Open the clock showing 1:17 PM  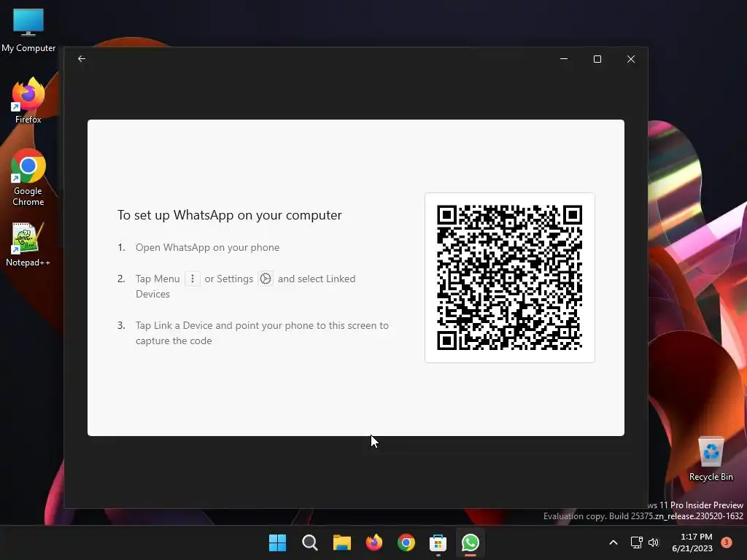tap(692, 542)
